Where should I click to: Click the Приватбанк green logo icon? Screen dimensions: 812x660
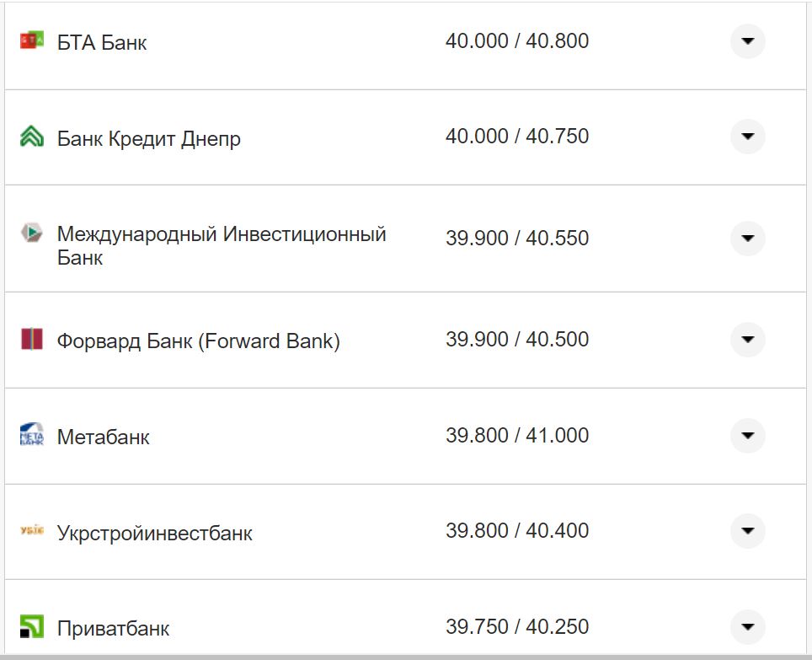point(30,627)
